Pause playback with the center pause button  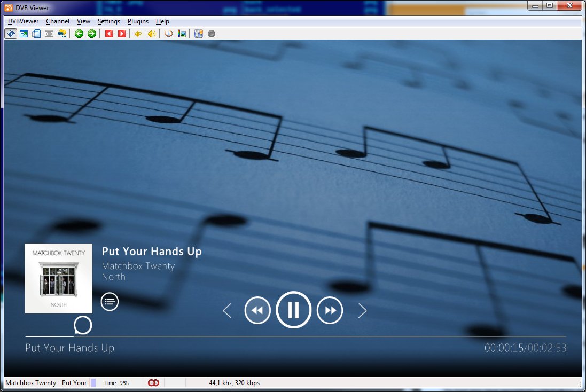[293, 310]
